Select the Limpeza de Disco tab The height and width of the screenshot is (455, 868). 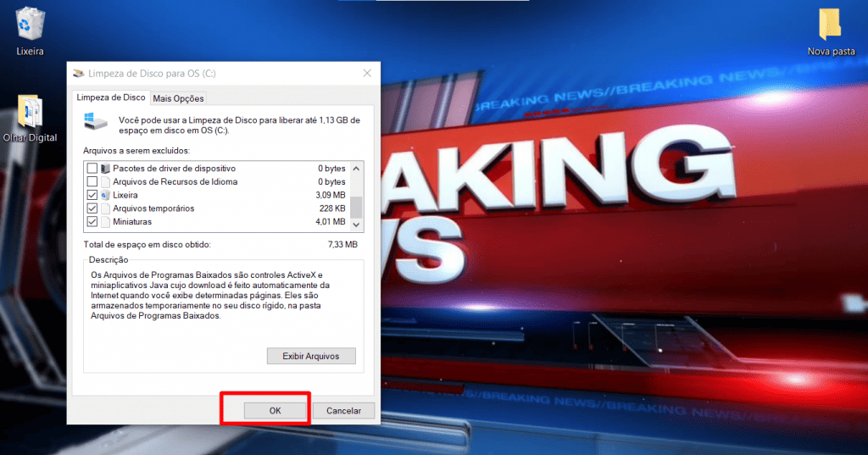(x=111, y=97)
